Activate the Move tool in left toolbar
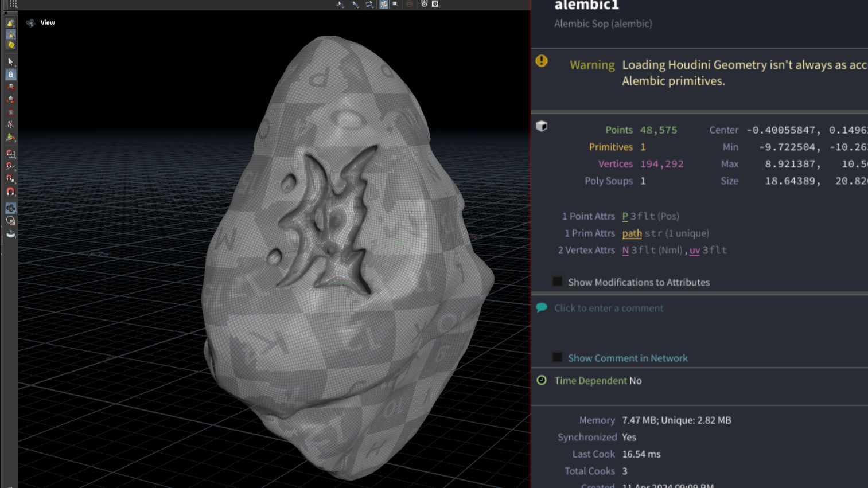Image resolution: width=868 pixels, height=488 pixels. point(10,87)
